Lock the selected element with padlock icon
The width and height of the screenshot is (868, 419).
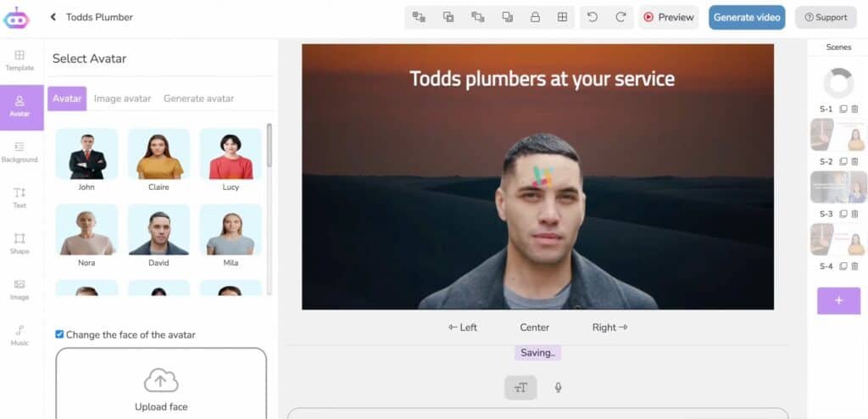pos(535,17)
